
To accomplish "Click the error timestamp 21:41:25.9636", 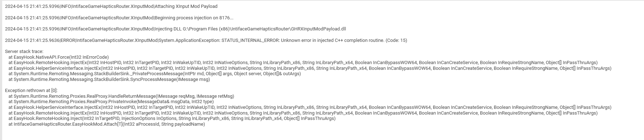I will (x=45, y=40).
